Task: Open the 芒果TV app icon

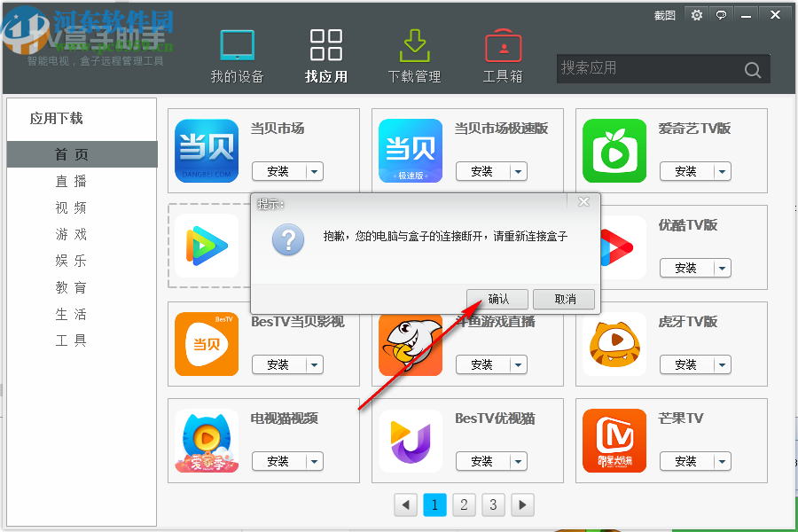Action: point(614,441)
